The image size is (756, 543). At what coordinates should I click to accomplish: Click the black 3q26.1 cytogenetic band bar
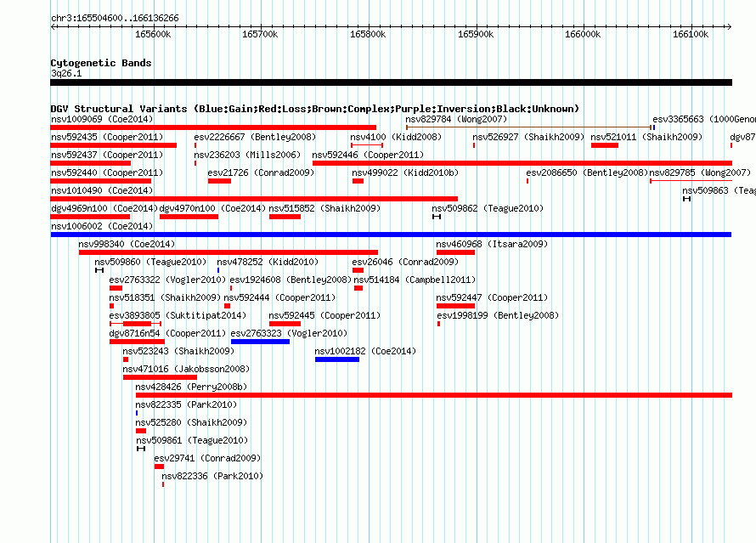391,82
